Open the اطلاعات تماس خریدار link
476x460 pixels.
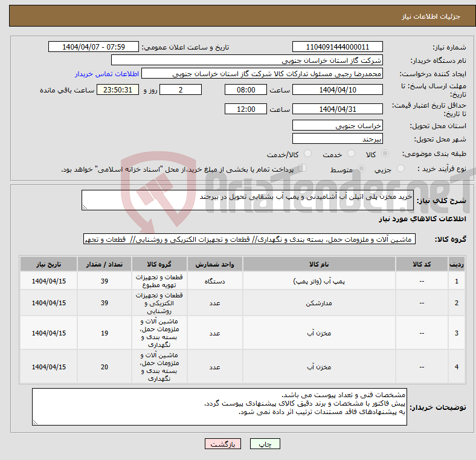click(107, 74)
